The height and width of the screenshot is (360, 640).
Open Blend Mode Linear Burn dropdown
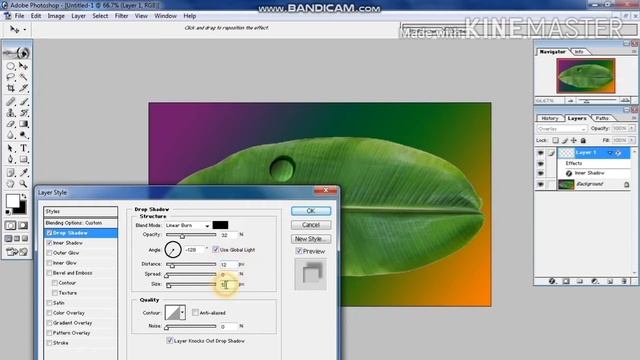pyautogui.click(x=187, y=225)
